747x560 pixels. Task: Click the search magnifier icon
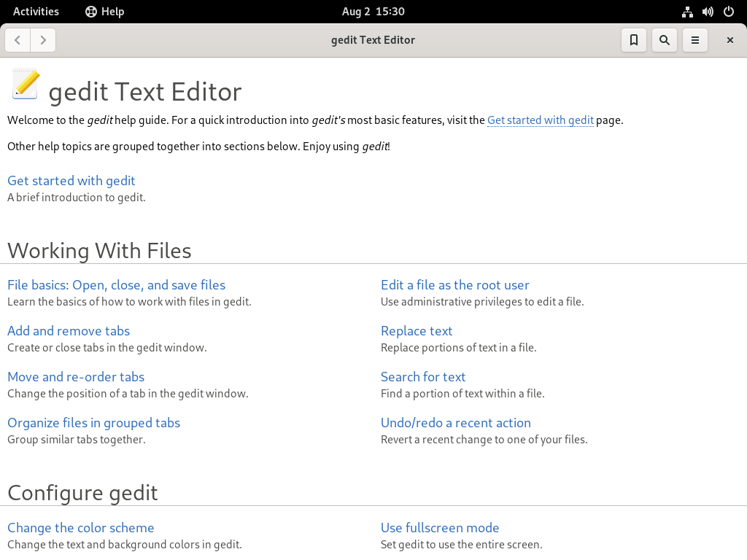click(664, 40)
